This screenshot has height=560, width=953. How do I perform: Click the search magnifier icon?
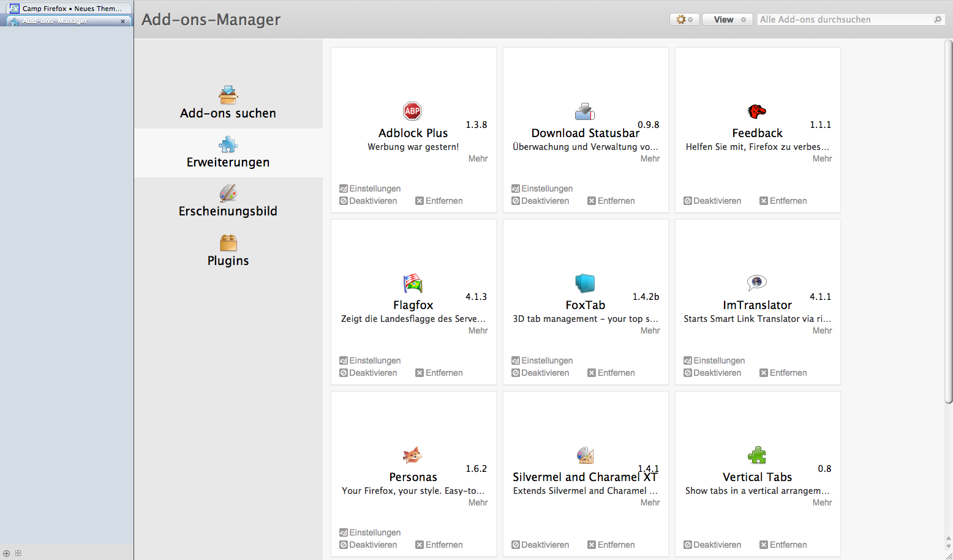pos(937,20)
